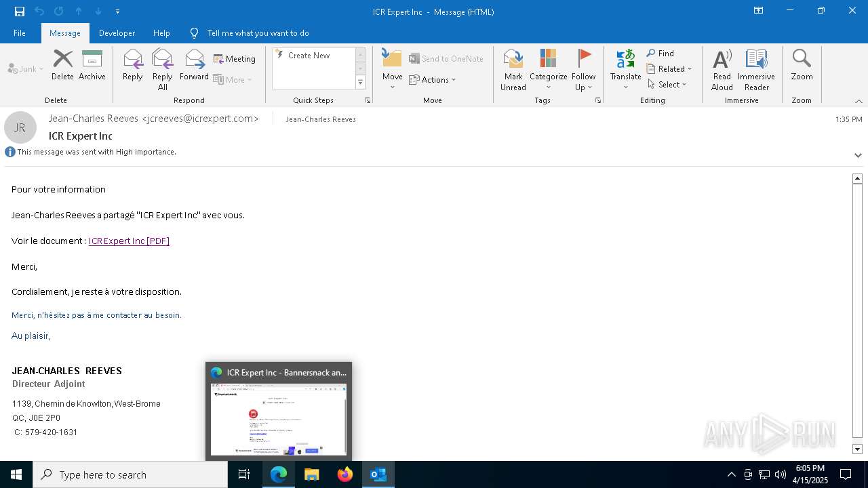Click the Redo icon in quick access toolbar
This screenshot has width=868, height=488.
(x=59, y=12)
